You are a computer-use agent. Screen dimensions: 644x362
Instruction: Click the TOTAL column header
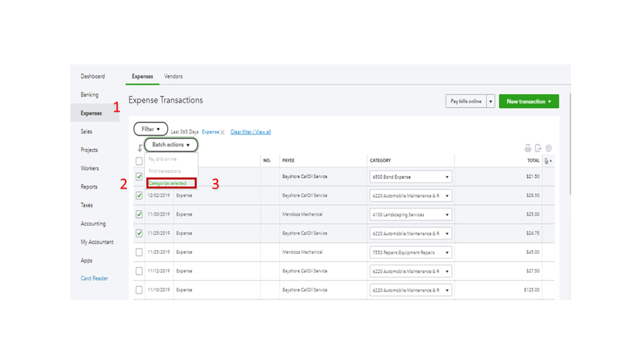pyautogui.click(x=533, y=160)
